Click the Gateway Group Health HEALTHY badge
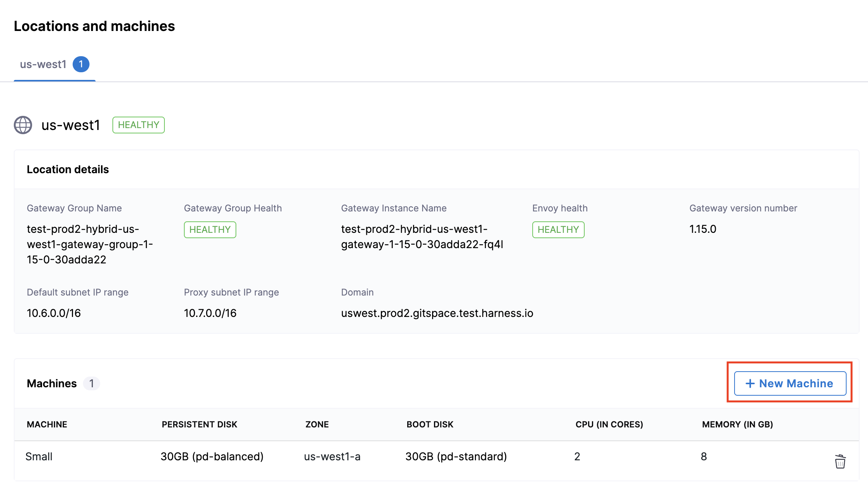 click(210, 230)
